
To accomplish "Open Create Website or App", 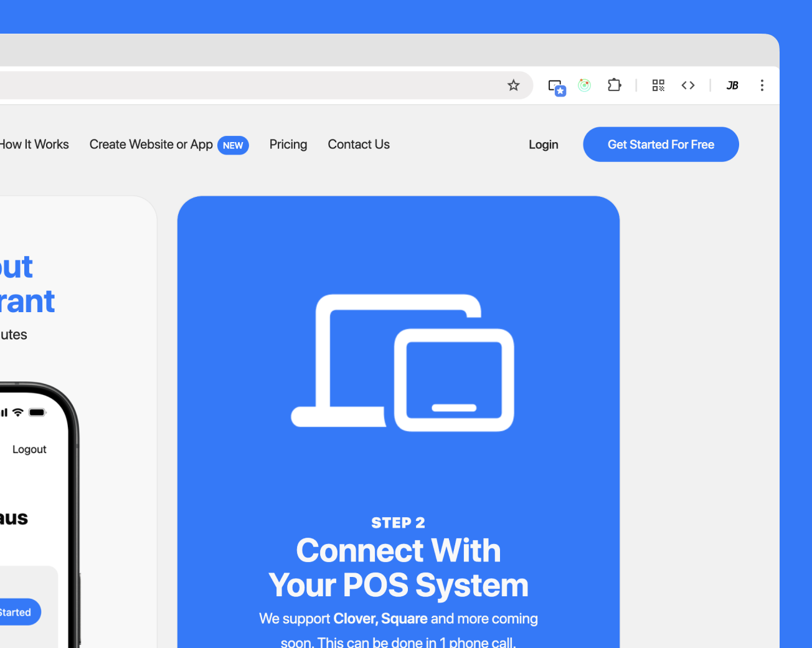I will tap(151, 144).
